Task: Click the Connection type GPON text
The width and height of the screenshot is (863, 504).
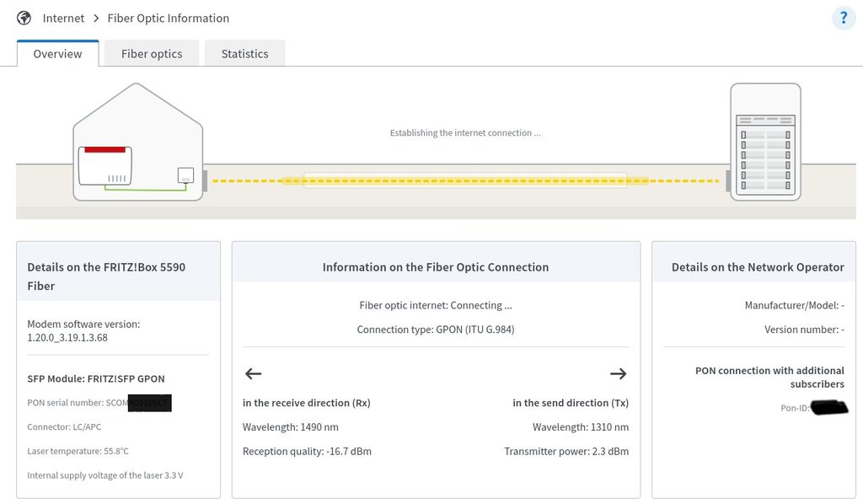Action: coord(435,329)
